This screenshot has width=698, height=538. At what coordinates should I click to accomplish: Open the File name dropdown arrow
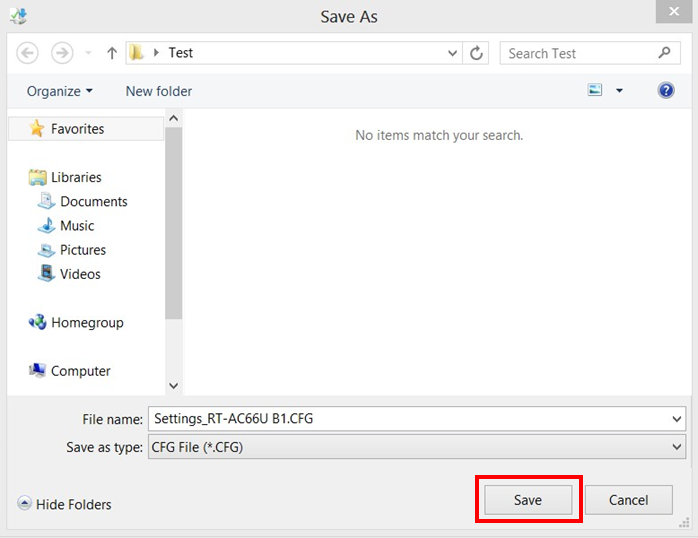[677, 419]
